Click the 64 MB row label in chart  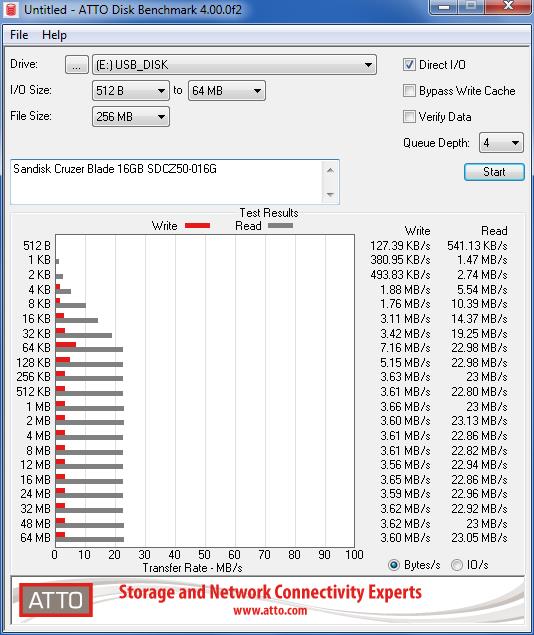pyautogui.click(x=36, y=538)
